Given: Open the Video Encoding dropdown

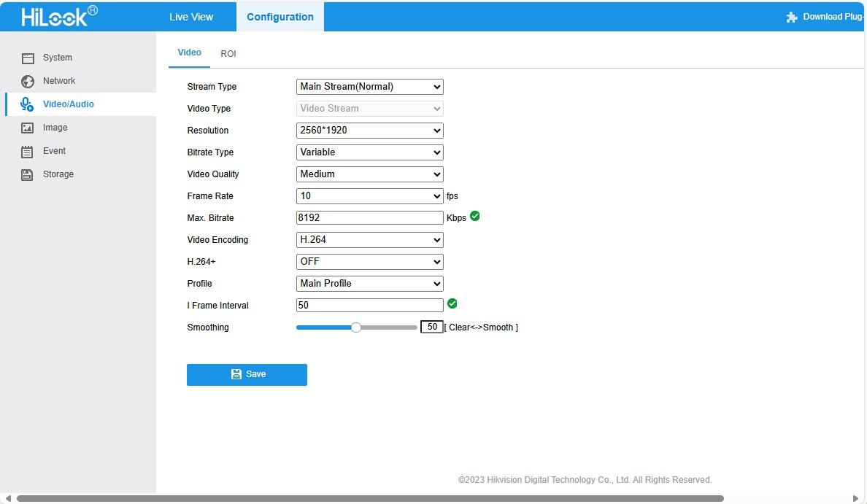Looking at the screenshot, I should coord(370,240).
